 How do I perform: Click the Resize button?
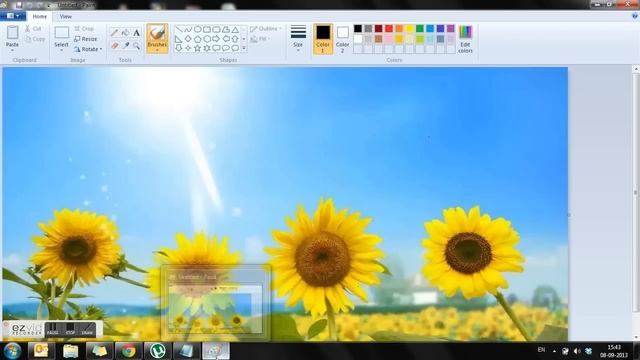pyautogui.click(x=86, y=39)
